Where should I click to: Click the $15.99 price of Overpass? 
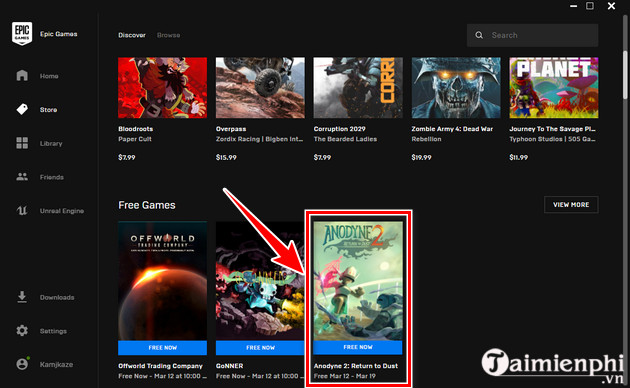226,157
